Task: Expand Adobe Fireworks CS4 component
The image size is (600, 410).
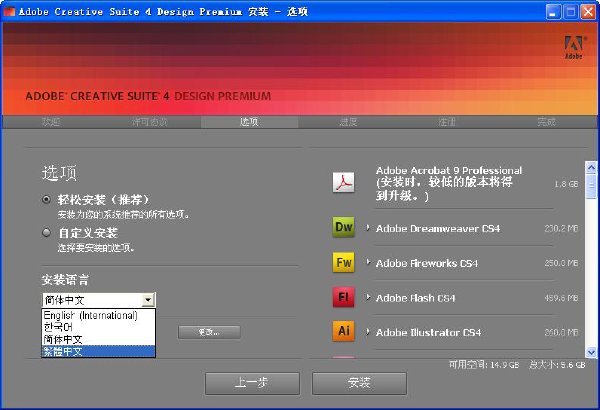Action: pos(368,262)
